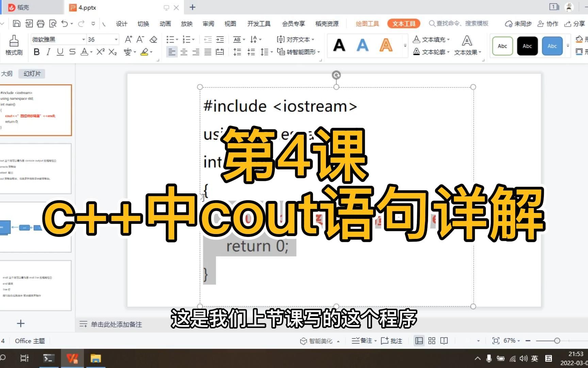Click zoom slider handle
The image size is (588, 368).
pyautogui.click(x=557, y=341)
